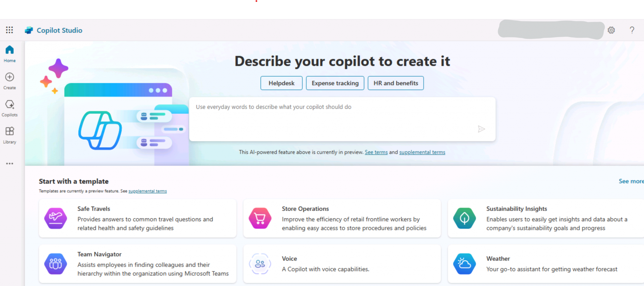Click the Sustainability Insights leaf icon
644x286 pixels.
point(464,218)
